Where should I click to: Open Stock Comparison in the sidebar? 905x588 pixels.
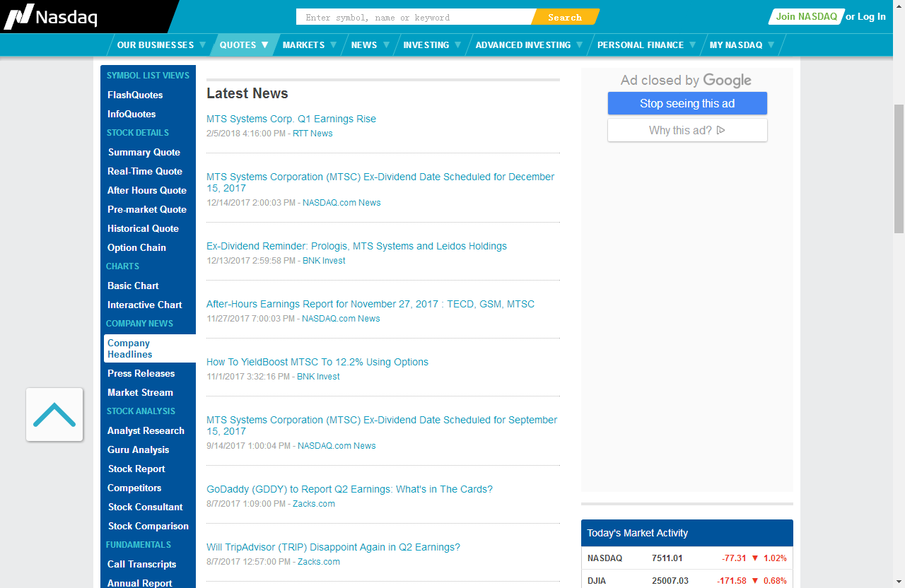[148, 526]
